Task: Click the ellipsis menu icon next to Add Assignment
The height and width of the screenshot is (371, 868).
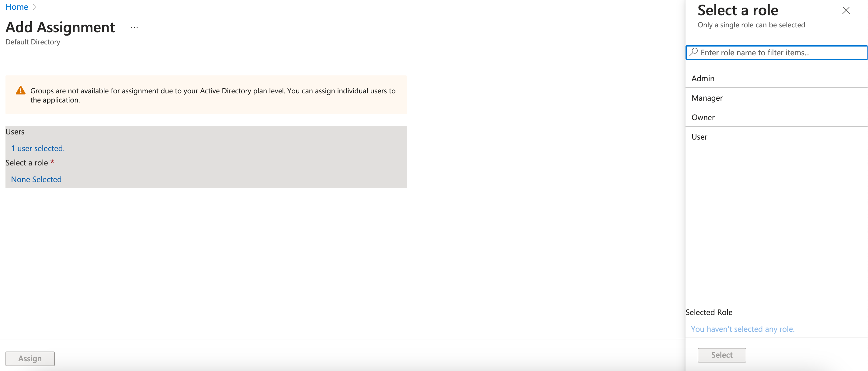Action: [x=135, y=28]
